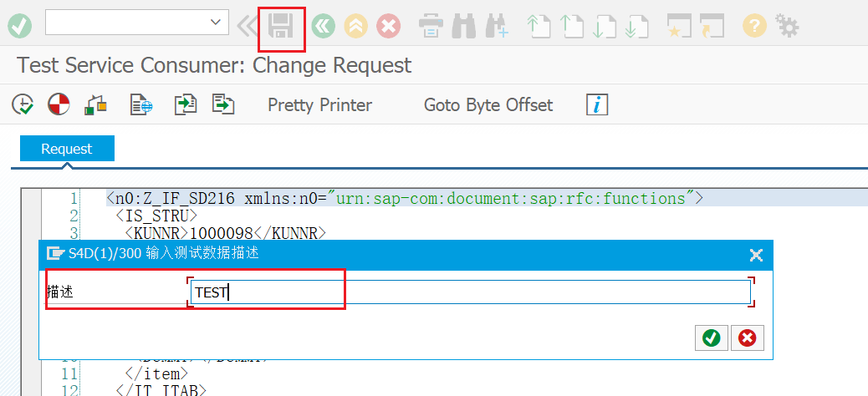Viewport: 868px width, 396px height.
Task: Click the Save diskette icon
Action: (281, 26)
